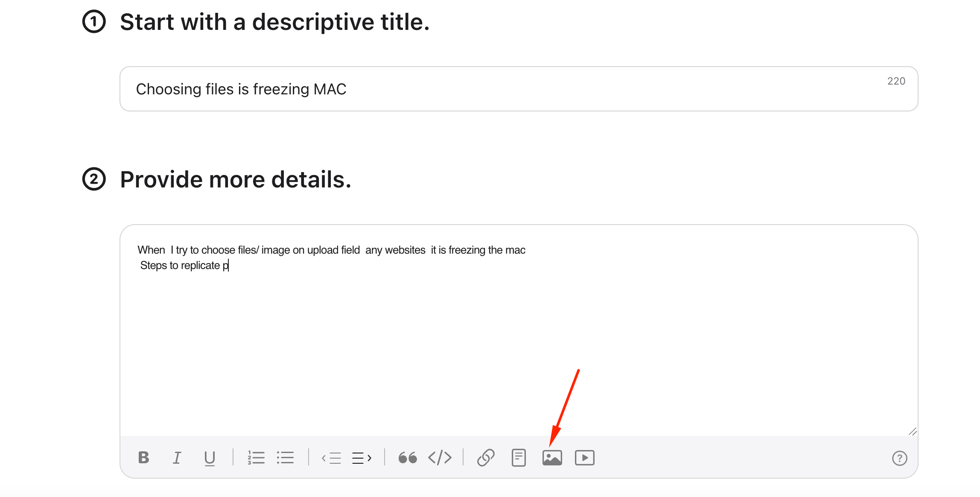Open the editor help question mark
This screenshot has height=497, width=980.
(x=899, y=458)
